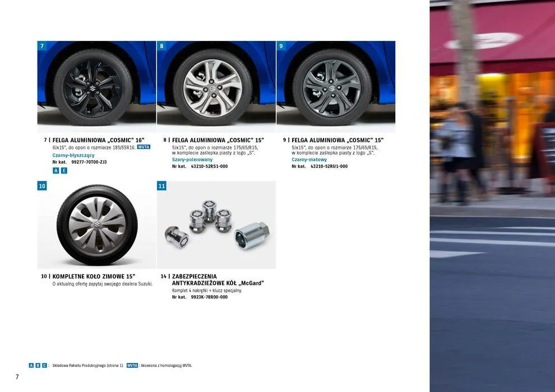The width and height of the screenshot is (555, 392).
Task: Click the number 10 badge on winter wheel
Action: click(42, 186)
